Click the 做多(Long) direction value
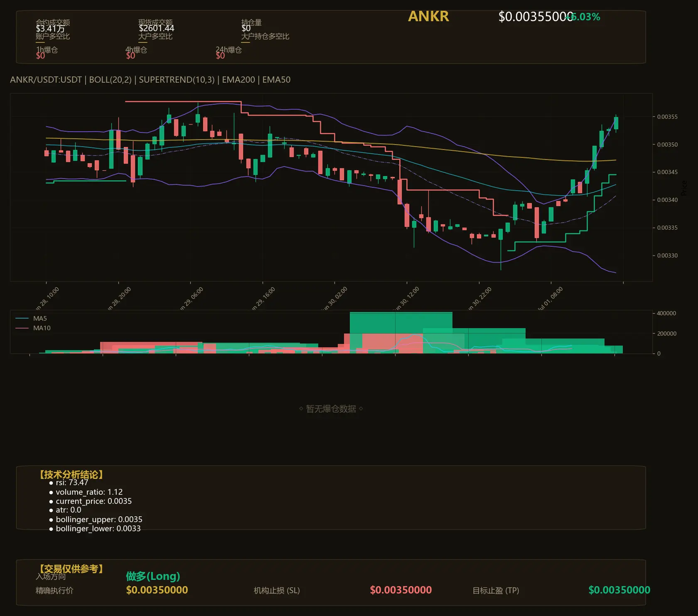 [153, 576]
